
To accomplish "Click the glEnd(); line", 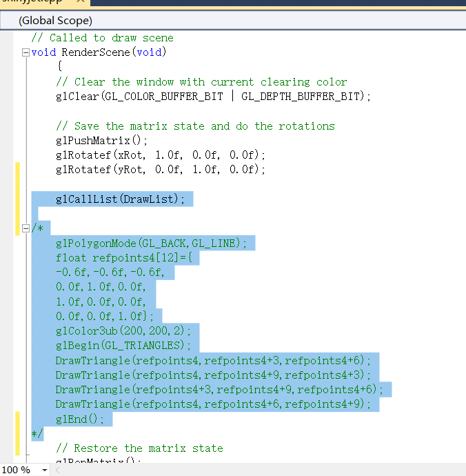I will [x=80, y=419].
